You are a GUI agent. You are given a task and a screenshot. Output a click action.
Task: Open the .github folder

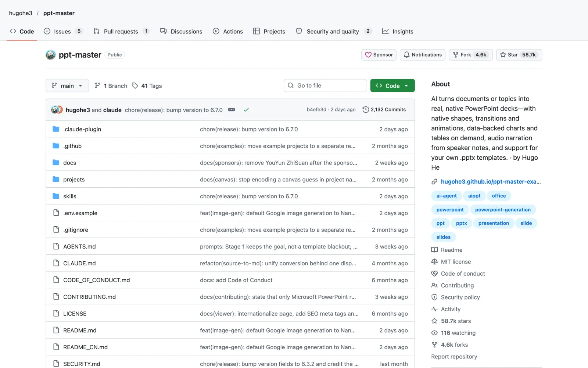point(72,146)
